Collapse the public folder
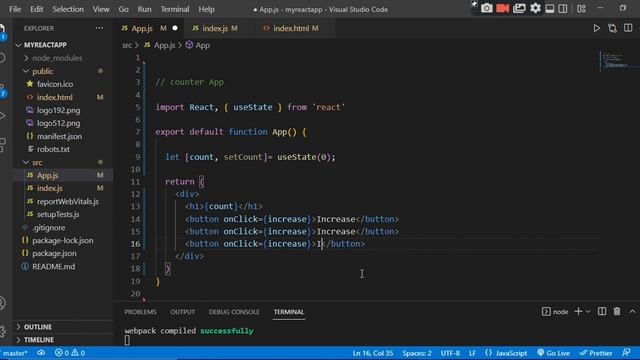Screen dimensions: 640x360 63,71
